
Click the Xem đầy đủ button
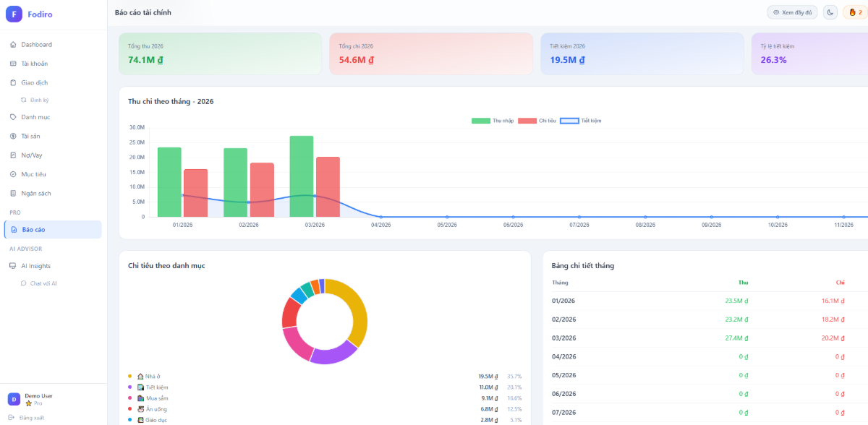click(x=792, y=12)
